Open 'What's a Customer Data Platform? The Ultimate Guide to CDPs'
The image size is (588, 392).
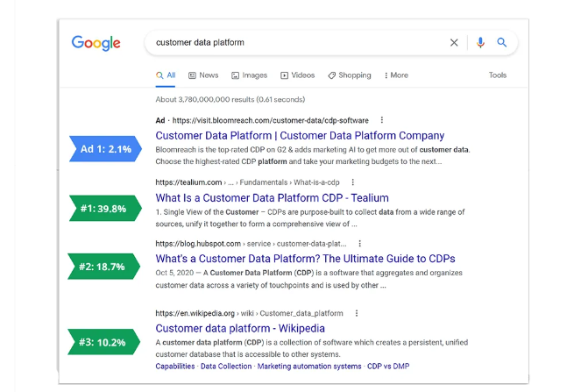tap(305, 259)
